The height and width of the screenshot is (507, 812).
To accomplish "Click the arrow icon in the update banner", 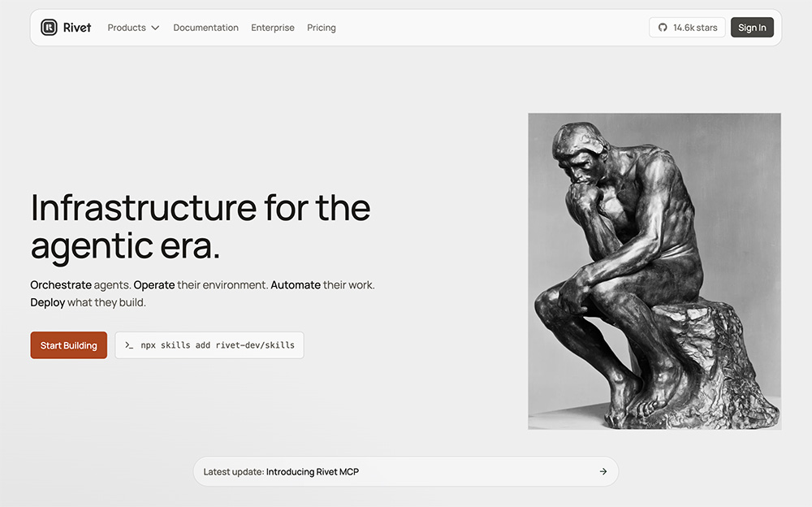I will 603,471.
